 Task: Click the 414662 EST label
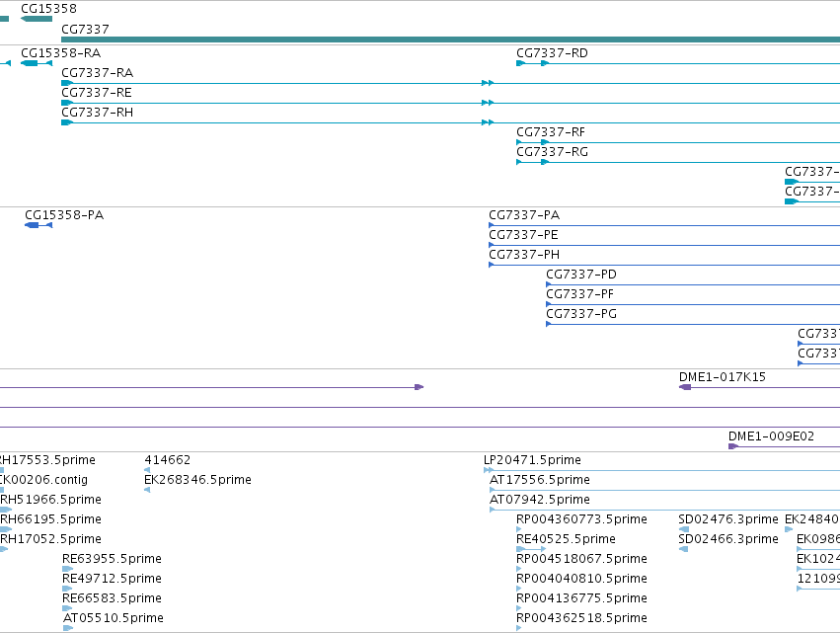coord(167,460)
